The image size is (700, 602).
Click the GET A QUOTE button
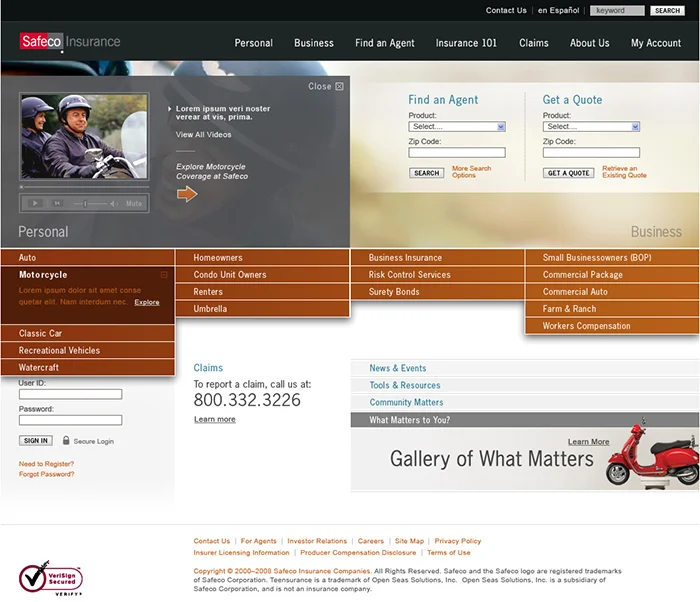click(568, 173)
